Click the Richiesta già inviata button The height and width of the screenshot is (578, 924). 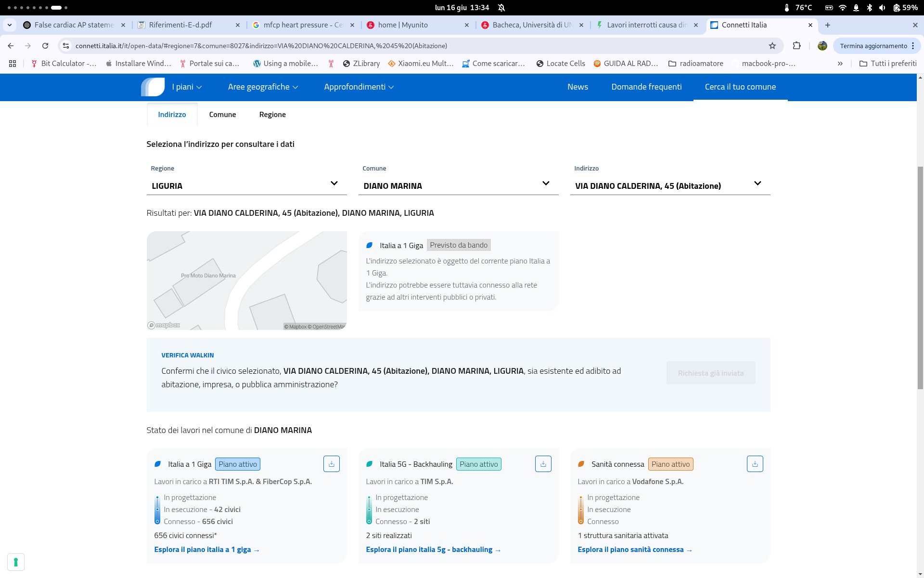tap(710, 373)
